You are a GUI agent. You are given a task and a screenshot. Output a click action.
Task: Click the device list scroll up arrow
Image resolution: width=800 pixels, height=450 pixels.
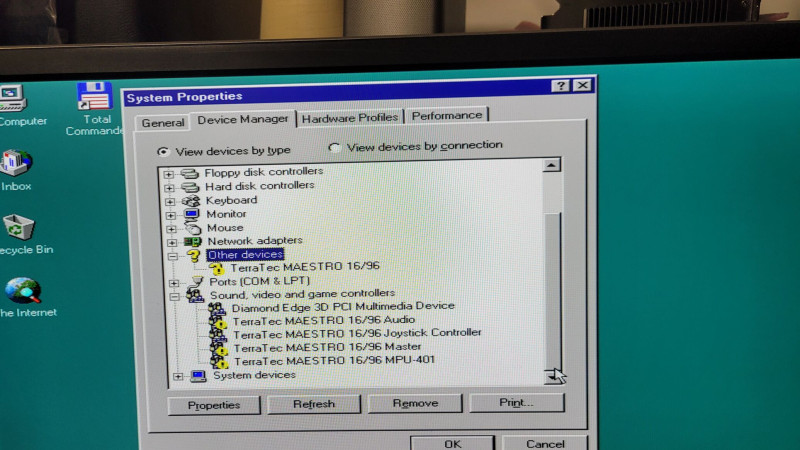[x=552, y=165]
